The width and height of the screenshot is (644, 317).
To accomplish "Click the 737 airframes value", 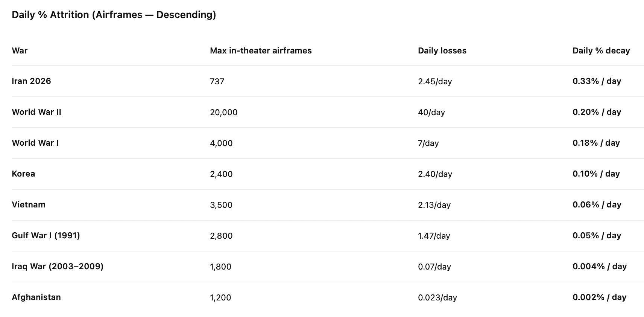I will point(217,81).
